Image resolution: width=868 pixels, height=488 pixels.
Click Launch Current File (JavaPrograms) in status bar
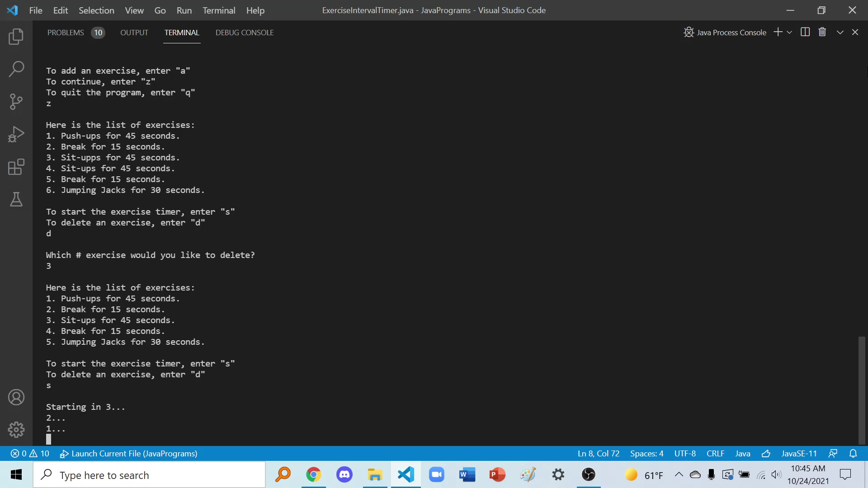[x=129, y=454]
